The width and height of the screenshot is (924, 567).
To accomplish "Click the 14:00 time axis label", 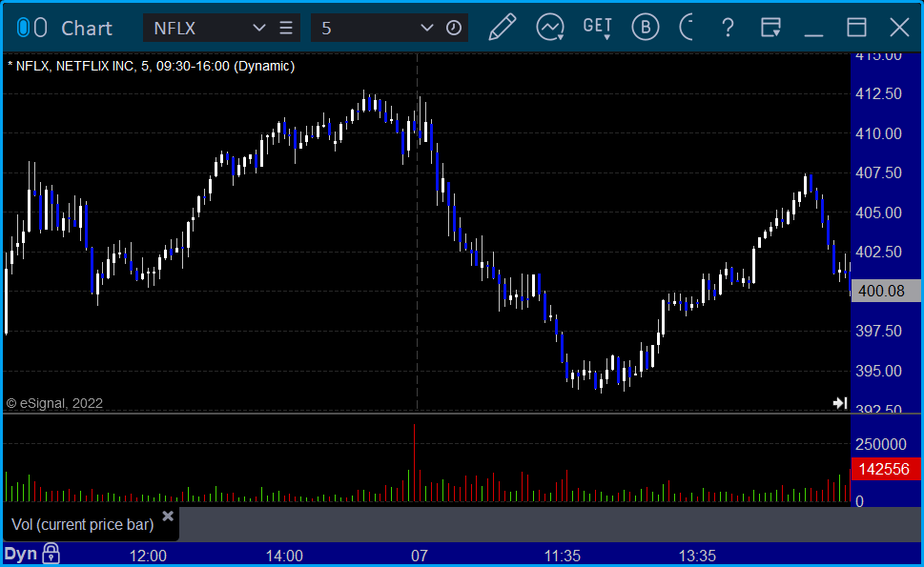I will pyautogui.click(x=284, y=556).
